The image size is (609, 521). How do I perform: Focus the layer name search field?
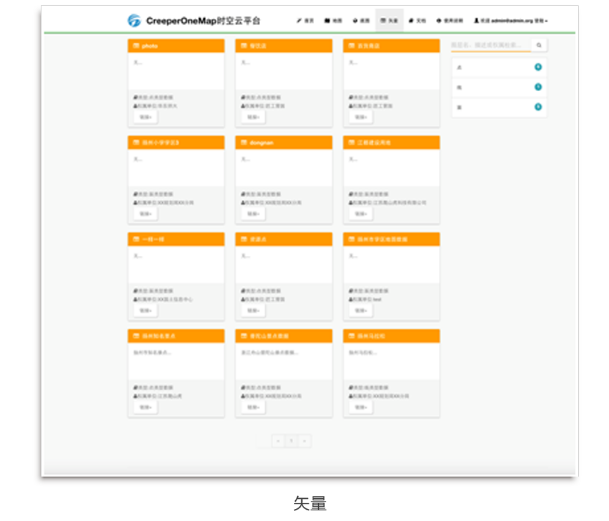pyautogui.click(x=489, y=45)
